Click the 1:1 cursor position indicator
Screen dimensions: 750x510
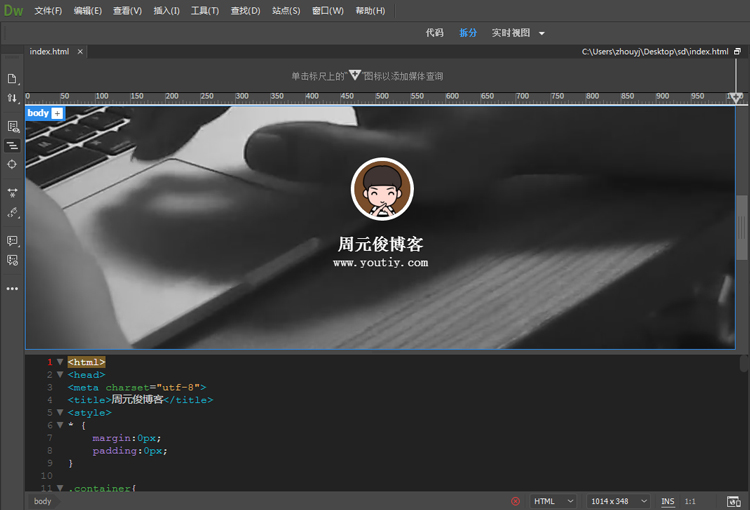690,501
